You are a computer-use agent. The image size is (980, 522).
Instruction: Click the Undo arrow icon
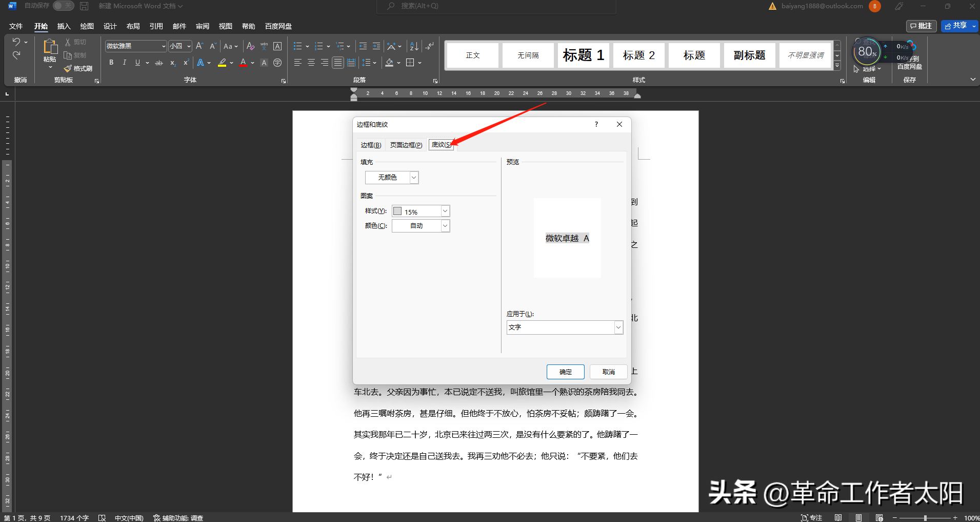point(16,42)
